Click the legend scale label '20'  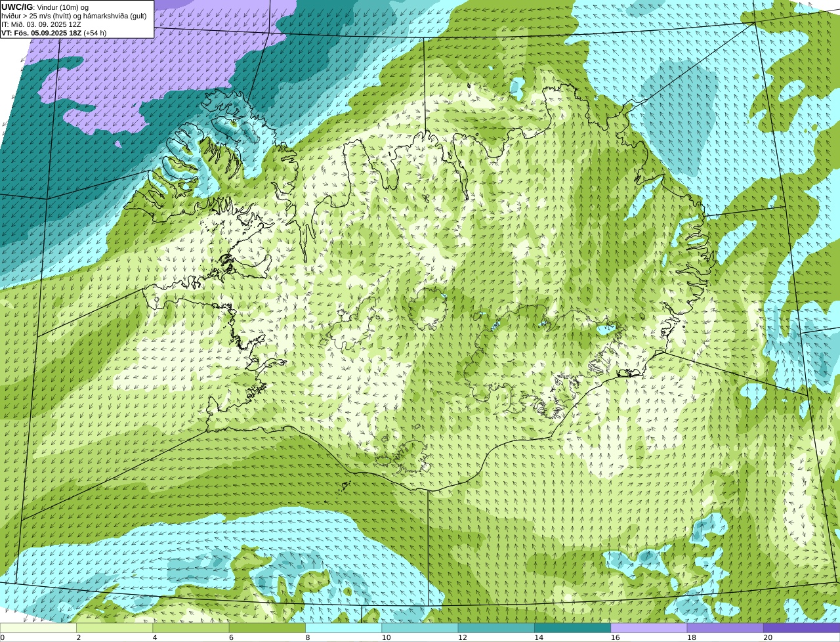768,637
